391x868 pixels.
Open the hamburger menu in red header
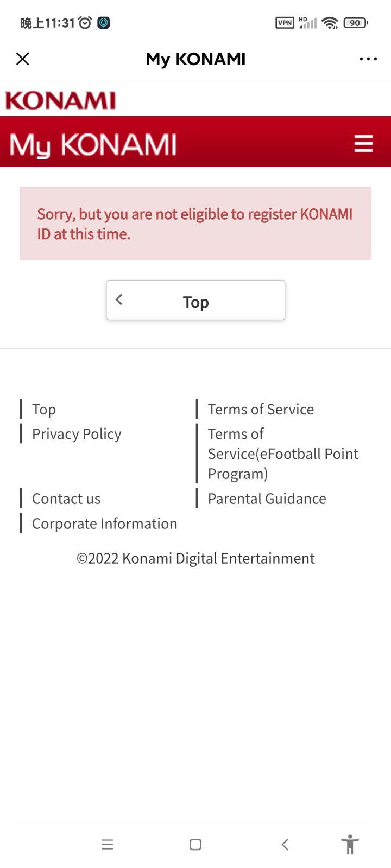[x=363, y=144]
